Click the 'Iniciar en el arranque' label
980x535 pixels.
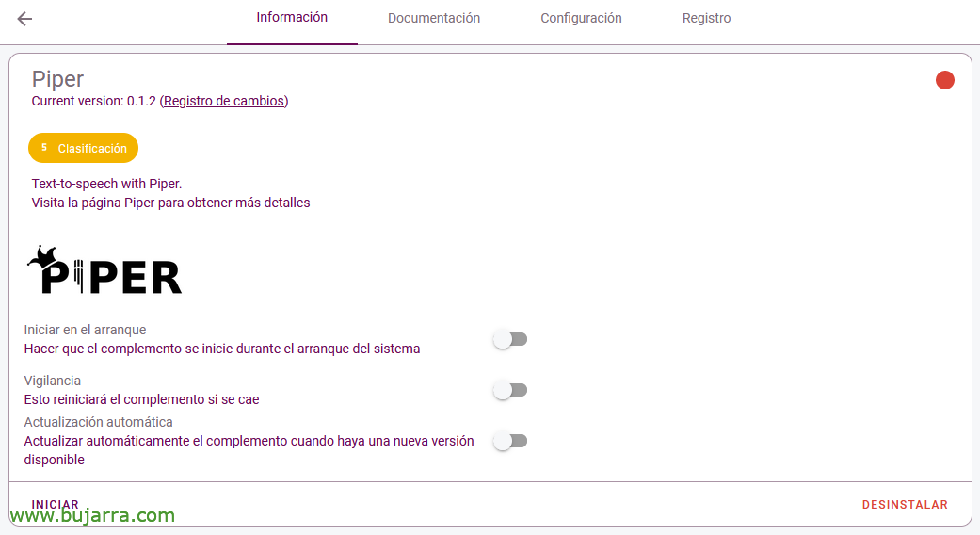click(x=85, y=330)
